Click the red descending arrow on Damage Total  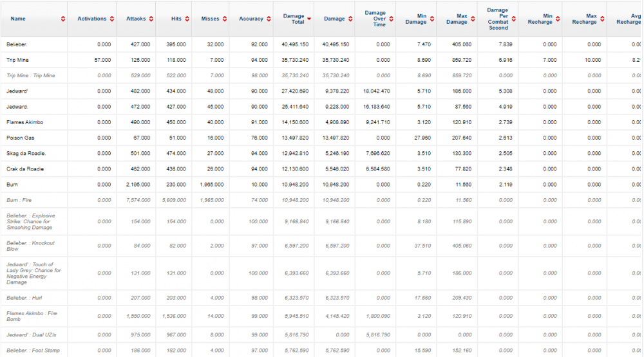pos(309,19)
